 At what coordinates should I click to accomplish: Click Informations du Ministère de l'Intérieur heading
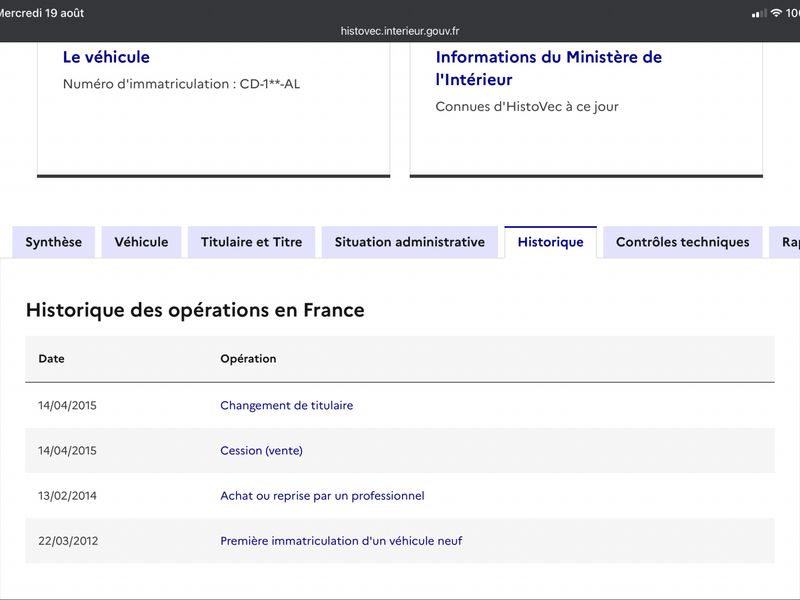click(x=548, y=68)
